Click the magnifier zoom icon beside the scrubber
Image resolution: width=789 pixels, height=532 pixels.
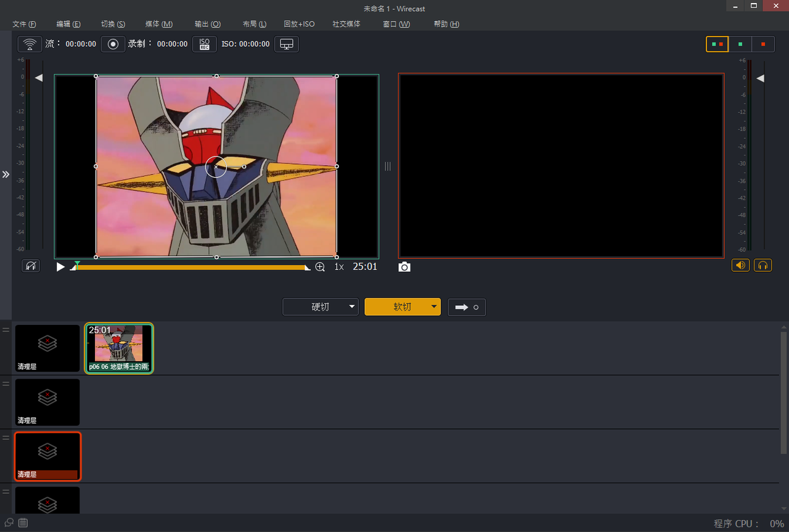tap(320, 267)
